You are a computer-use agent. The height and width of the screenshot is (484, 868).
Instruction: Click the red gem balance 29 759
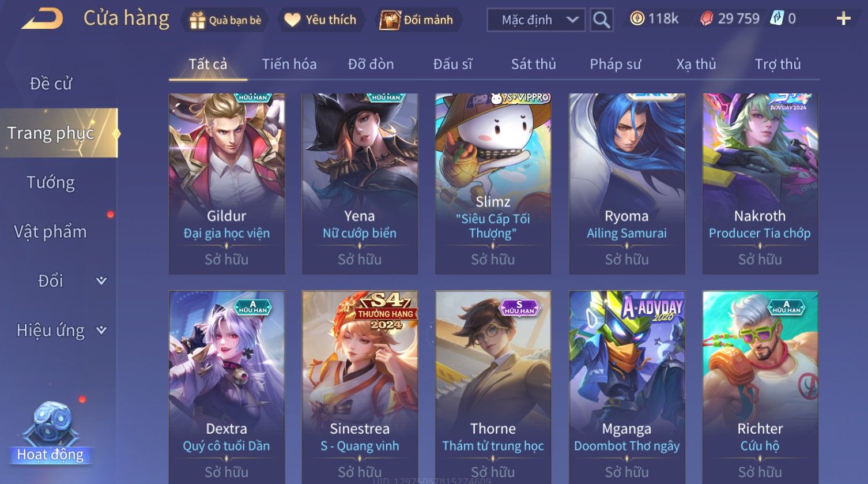click(730, 19)
